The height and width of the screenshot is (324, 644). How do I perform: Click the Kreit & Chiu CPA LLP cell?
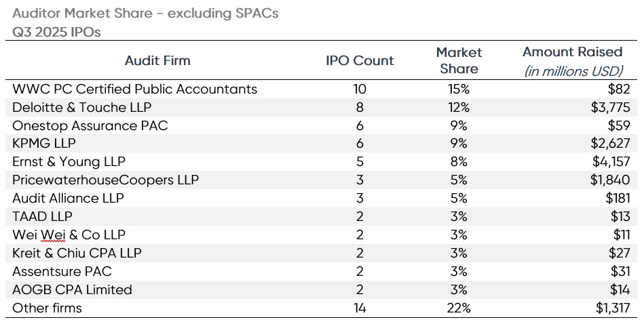pyautogui.click(x=77, y=254)
